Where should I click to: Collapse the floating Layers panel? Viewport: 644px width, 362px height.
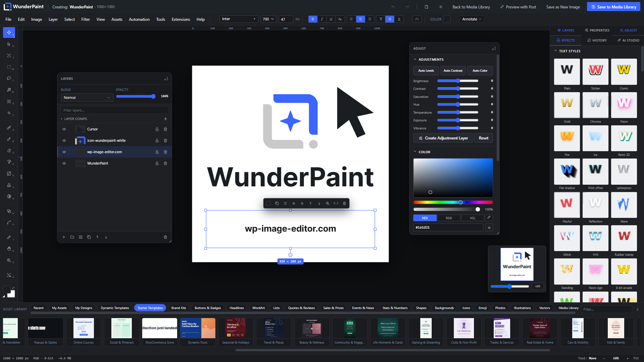[x=166, y=79]
